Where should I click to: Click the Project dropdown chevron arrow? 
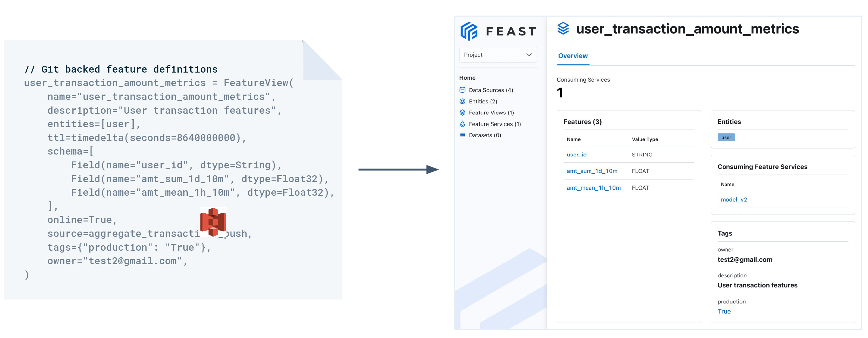tap(529, 55)
